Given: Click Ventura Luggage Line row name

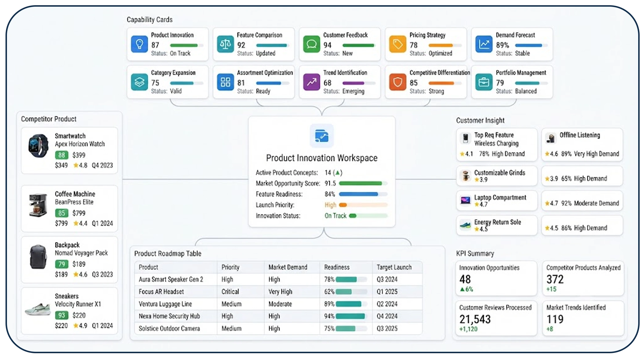Looking at the screenshot, I should point(165,304).
